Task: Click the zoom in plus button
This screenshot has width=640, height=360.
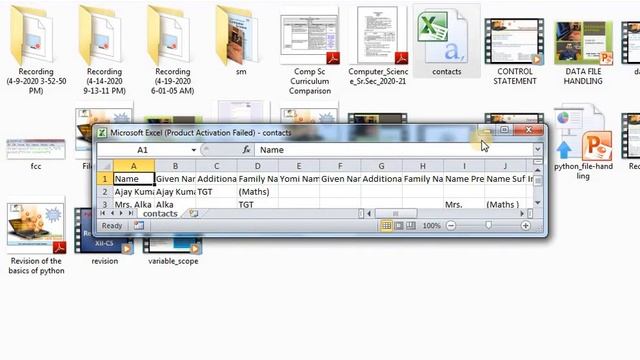Action: coord(526,225)
